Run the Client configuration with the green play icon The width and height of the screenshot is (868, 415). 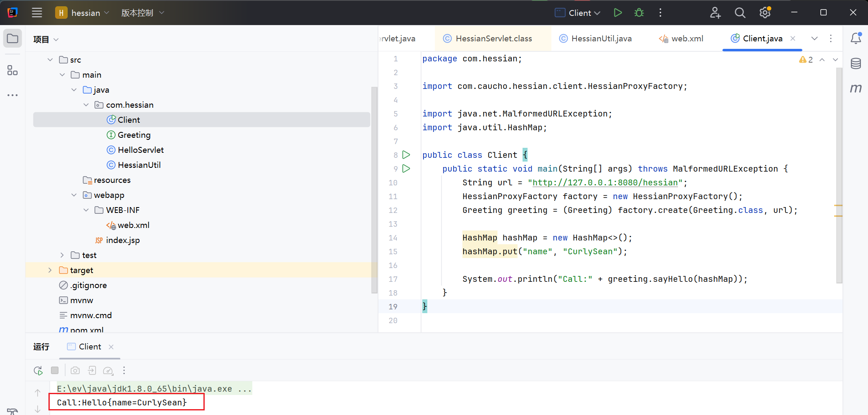pyautogui.click(x=618, y=13)
